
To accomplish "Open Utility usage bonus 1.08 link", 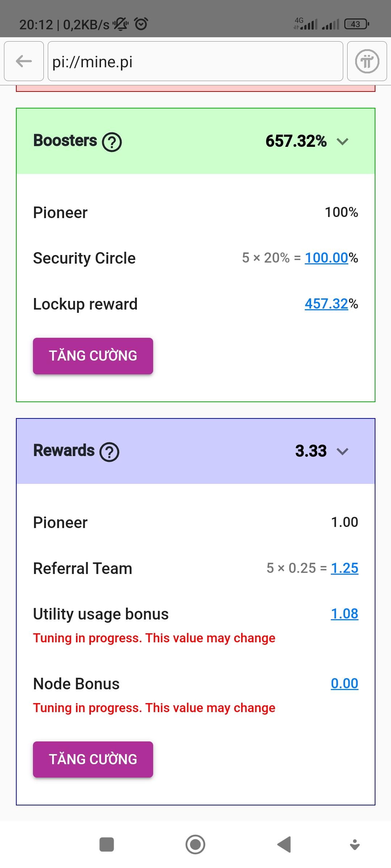I will (x=344, y=614).
